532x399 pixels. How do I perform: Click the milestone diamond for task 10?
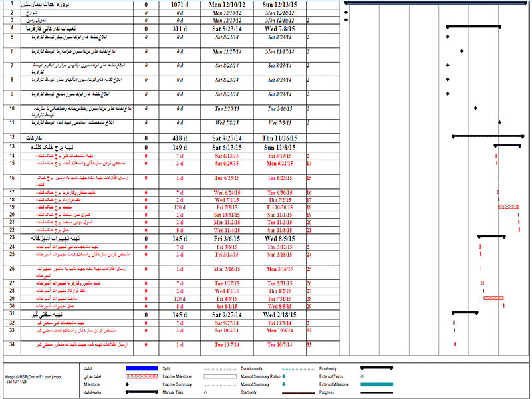475,108
